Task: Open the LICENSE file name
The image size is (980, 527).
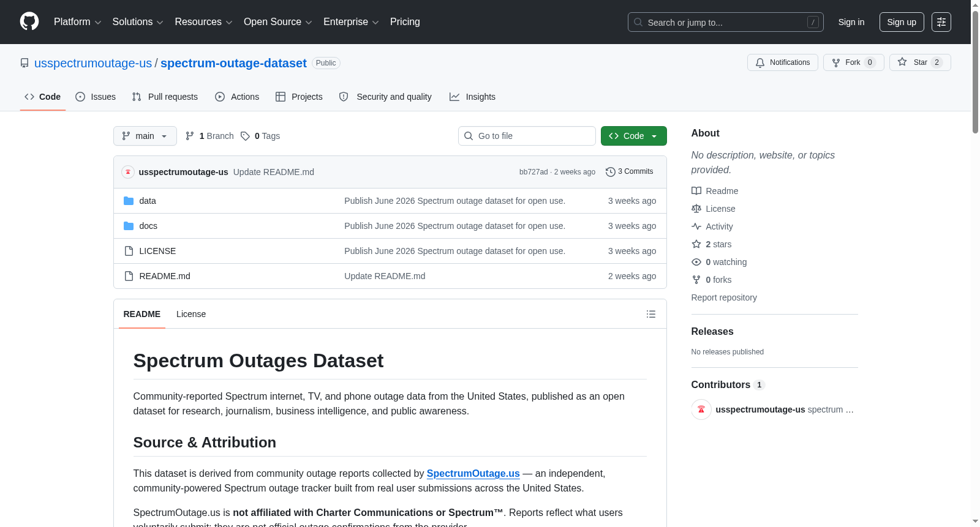Action: (157, 251)
